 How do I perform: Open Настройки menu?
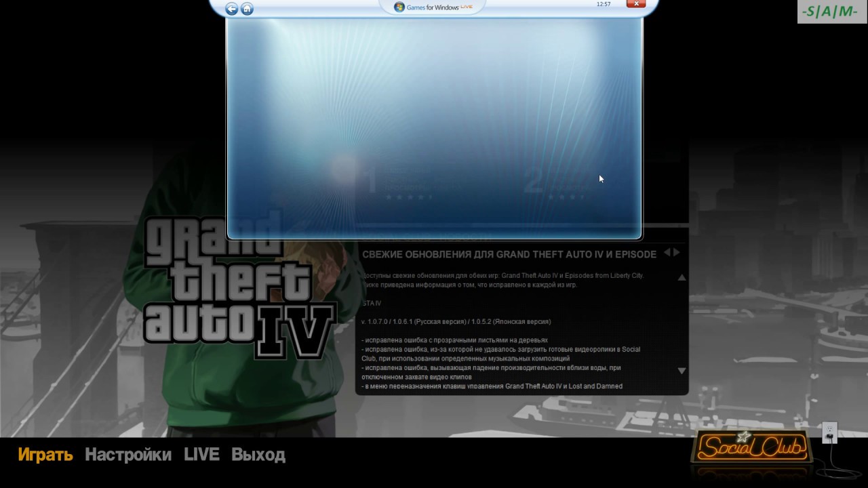(x=128, y=455)
